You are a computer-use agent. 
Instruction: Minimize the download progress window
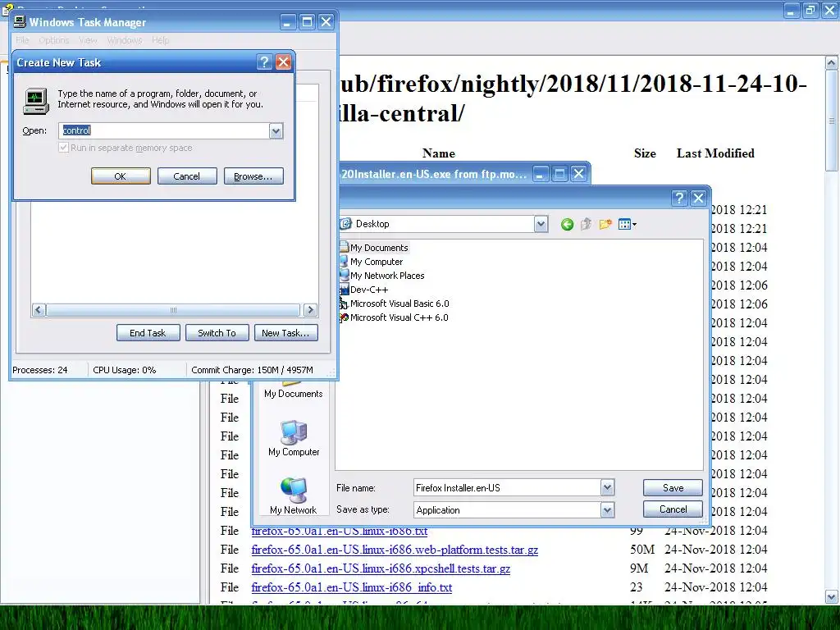pos(541,174)
